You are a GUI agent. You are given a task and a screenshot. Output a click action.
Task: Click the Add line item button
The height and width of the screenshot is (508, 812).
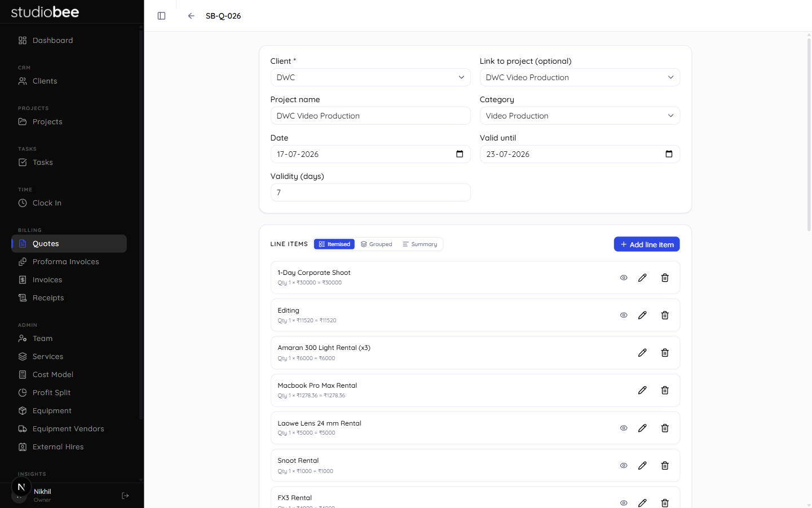click(x=647, y=244)
